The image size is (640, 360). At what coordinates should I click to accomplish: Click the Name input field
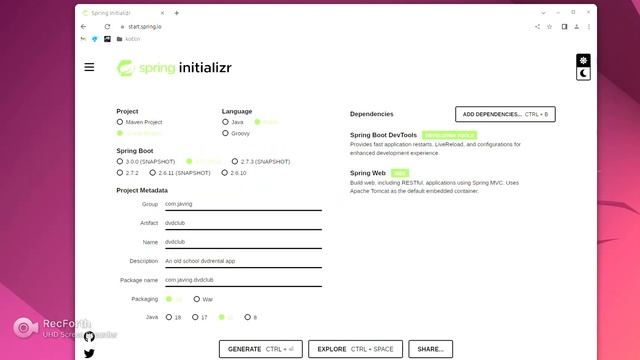(x=243, y=242)
